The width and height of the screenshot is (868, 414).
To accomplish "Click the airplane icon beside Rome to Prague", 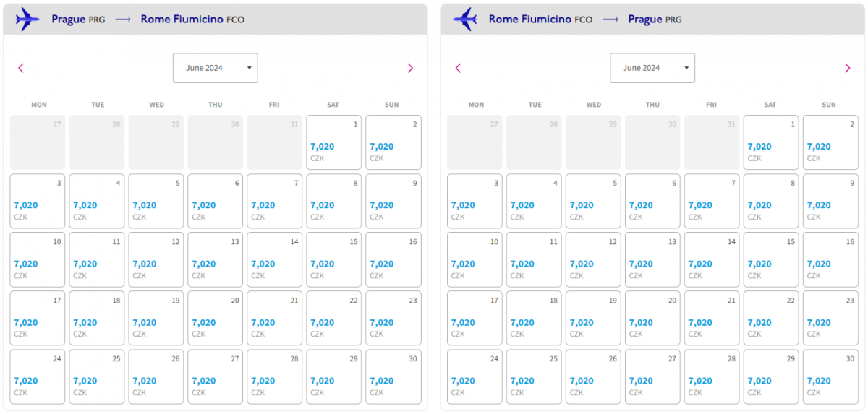I will pyautogui.click(x=464, y=19).
